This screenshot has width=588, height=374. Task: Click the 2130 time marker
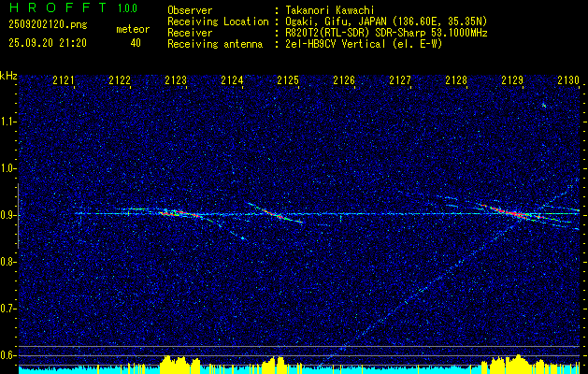click(568, 80)
